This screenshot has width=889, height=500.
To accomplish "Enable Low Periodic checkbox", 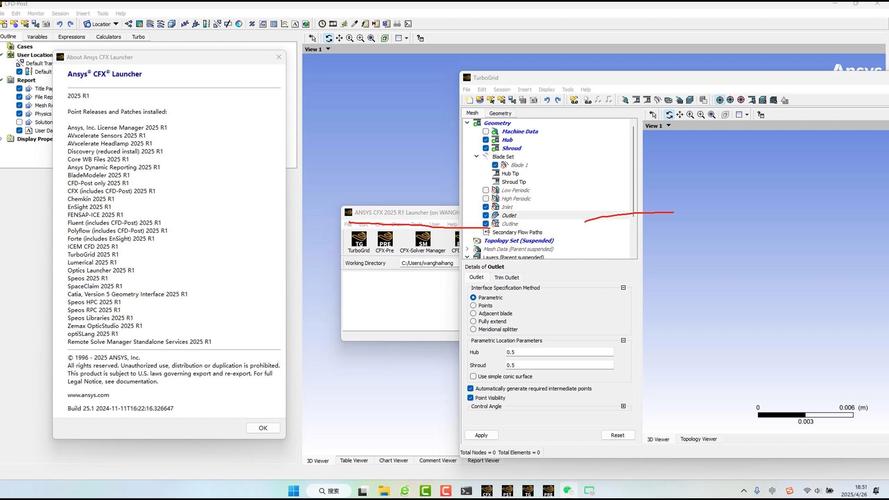I will tap(486, 190).
